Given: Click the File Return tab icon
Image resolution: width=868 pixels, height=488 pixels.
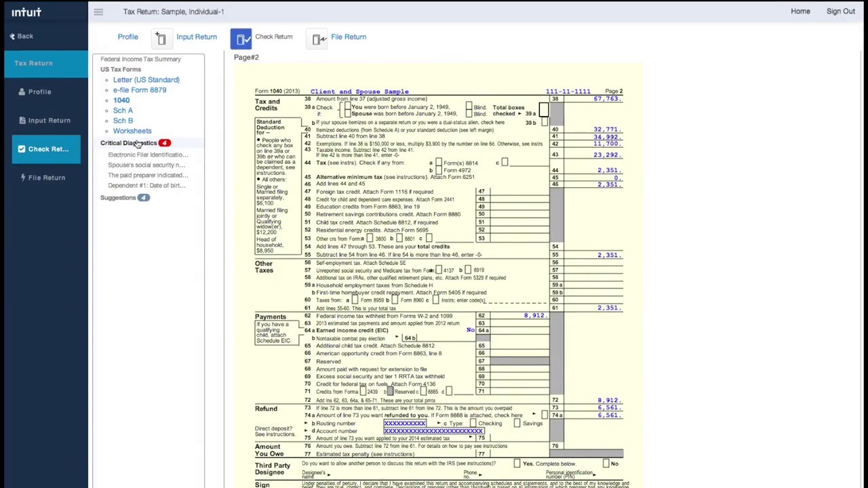Looking at the screenshot, I should tap(318, 39).
